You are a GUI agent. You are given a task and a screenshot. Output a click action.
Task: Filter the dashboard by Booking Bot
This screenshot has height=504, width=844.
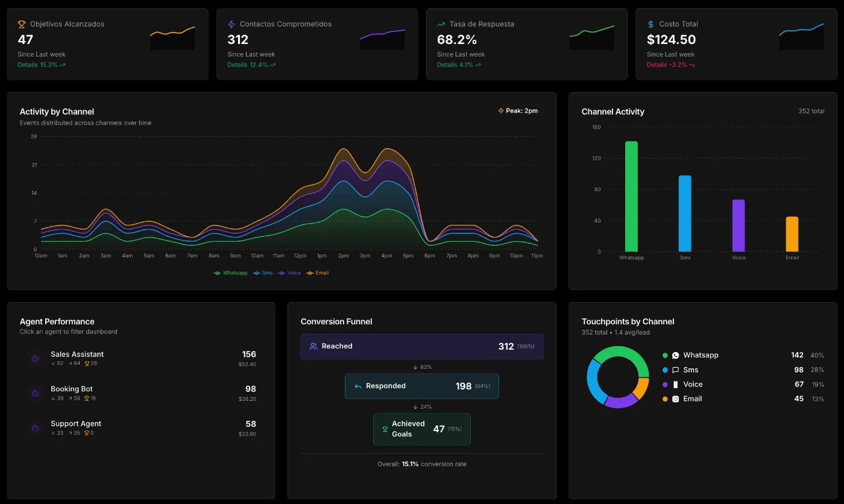coord(141,394)
